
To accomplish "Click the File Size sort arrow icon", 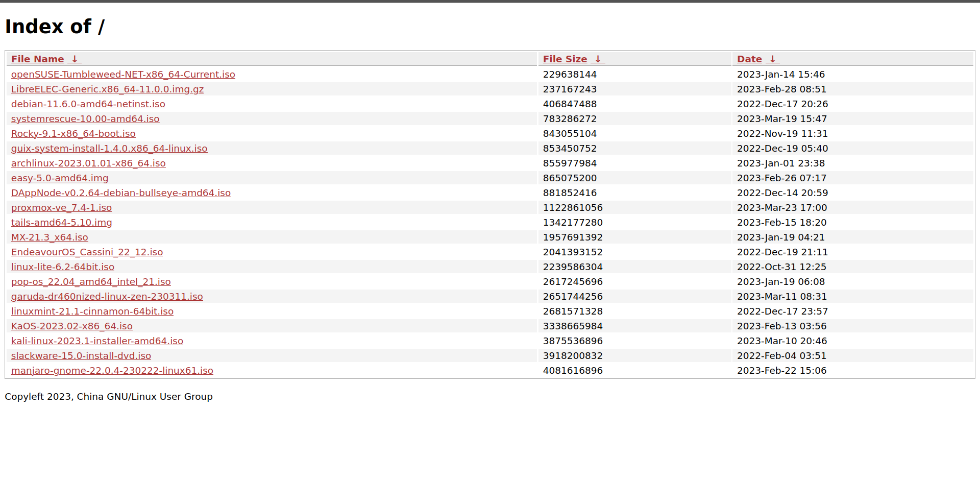I will coord(598,59).
